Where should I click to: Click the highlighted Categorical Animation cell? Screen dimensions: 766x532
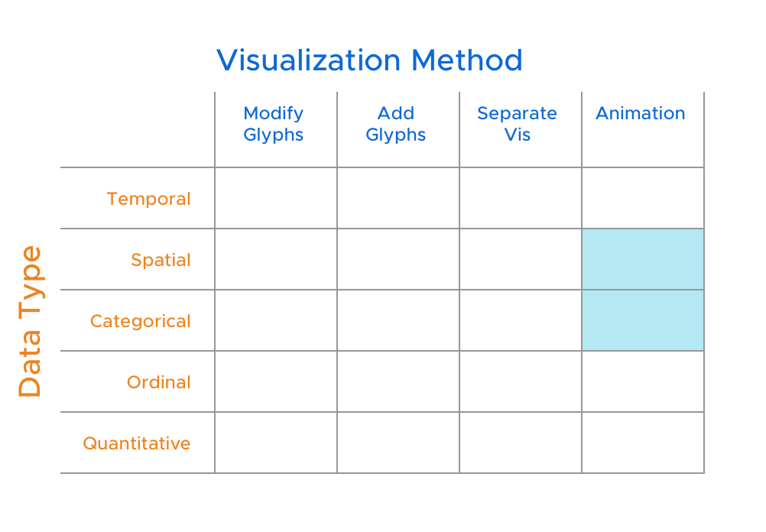tap(643, 320)
